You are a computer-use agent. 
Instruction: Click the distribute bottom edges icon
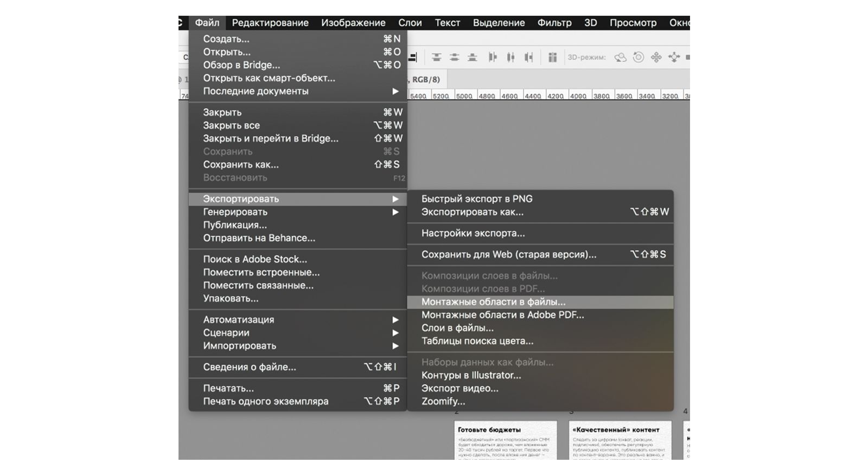point(473,57)
